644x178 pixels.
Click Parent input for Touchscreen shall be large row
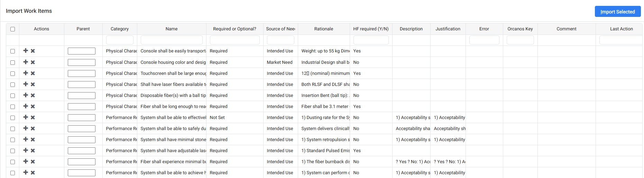coord(82,73)
